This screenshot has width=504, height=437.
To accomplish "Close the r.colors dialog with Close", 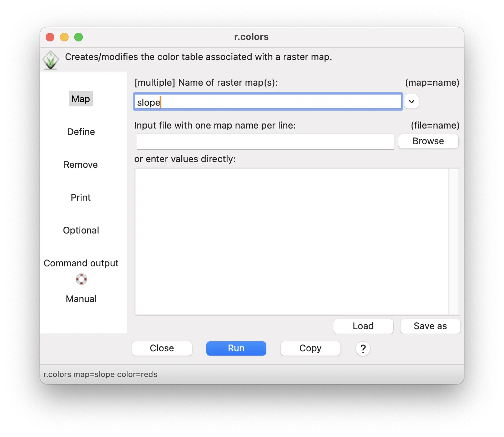I will [162, 348].
